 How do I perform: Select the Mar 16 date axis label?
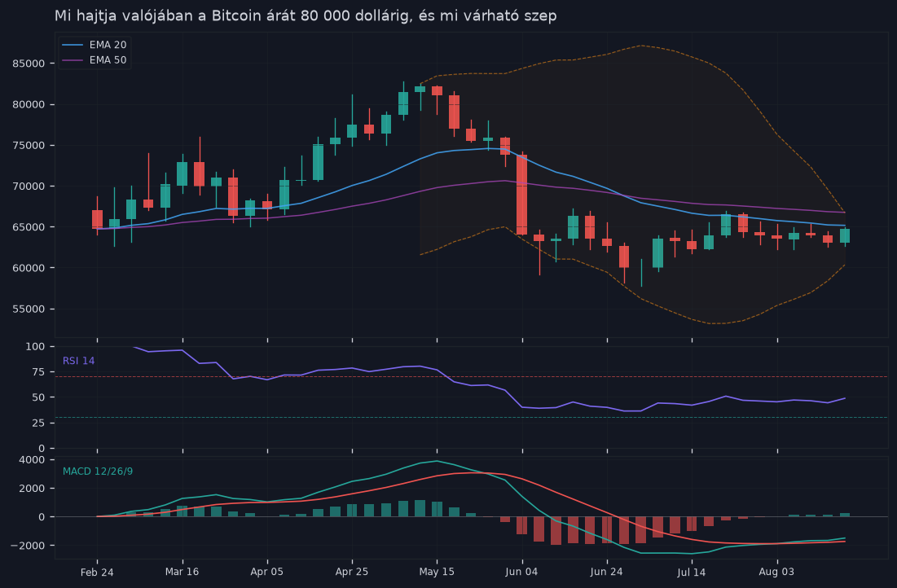182,572
